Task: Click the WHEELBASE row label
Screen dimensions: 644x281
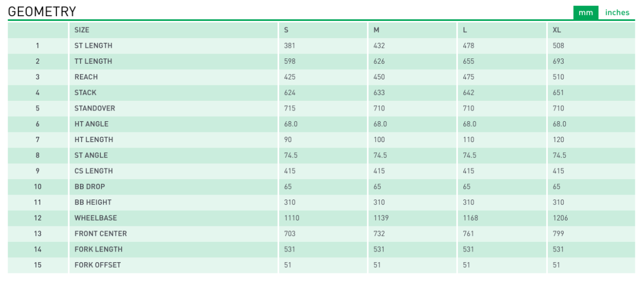Action: [x=96, y=218]
